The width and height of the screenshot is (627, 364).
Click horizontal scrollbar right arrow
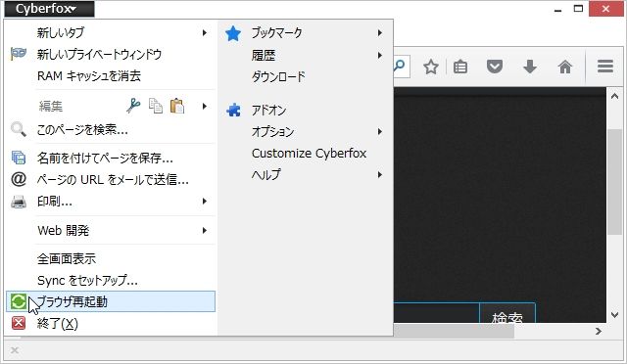click(599, 332)
